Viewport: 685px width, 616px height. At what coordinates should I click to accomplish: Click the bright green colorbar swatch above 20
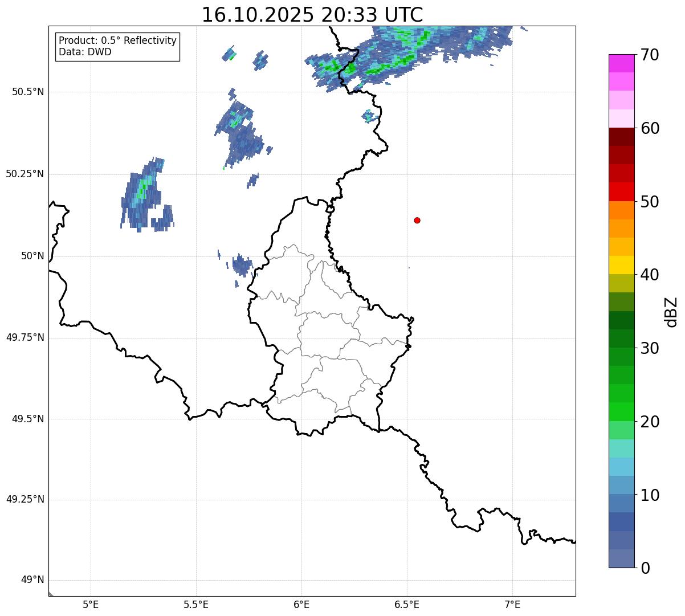point(622,412)
